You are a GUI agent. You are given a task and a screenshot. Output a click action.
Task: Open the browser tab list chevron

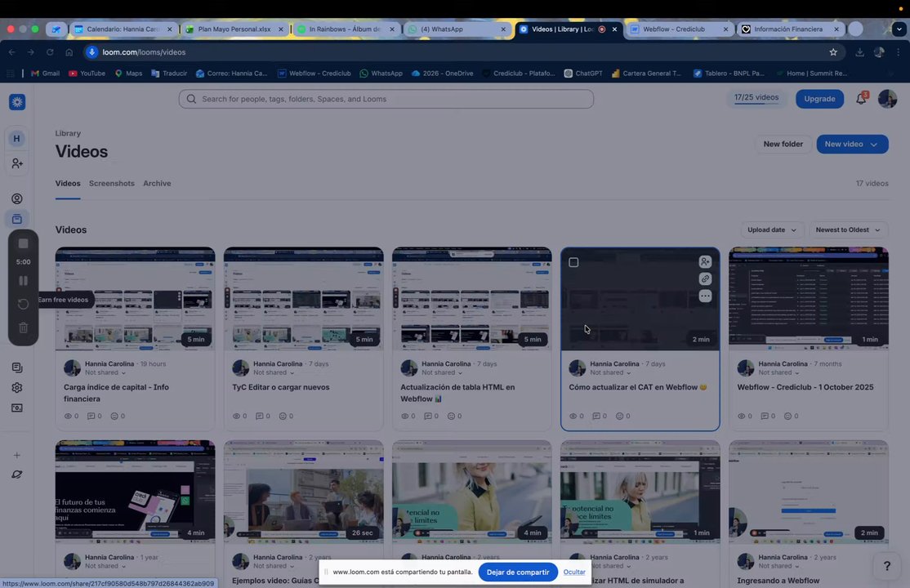[899, 29]
